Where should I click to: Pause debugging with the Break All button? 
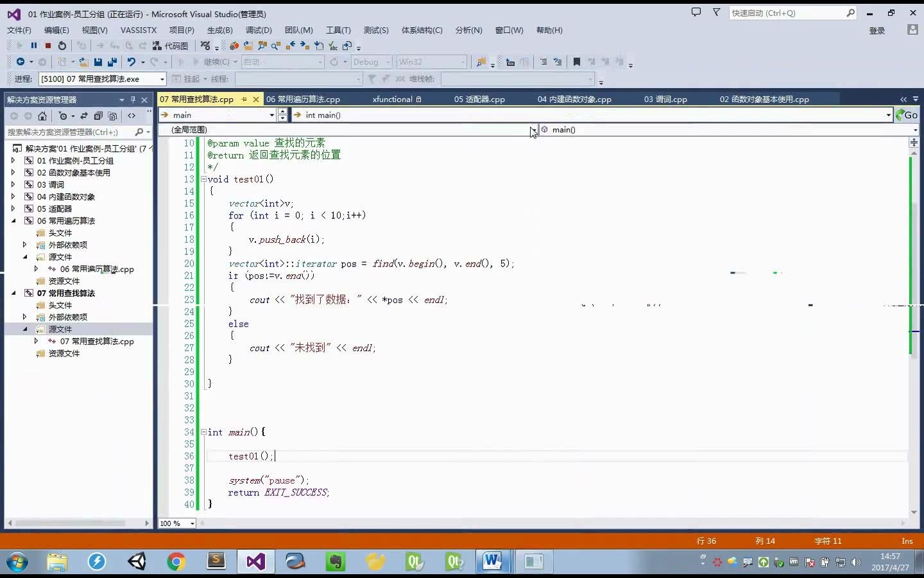coord(34,46)
